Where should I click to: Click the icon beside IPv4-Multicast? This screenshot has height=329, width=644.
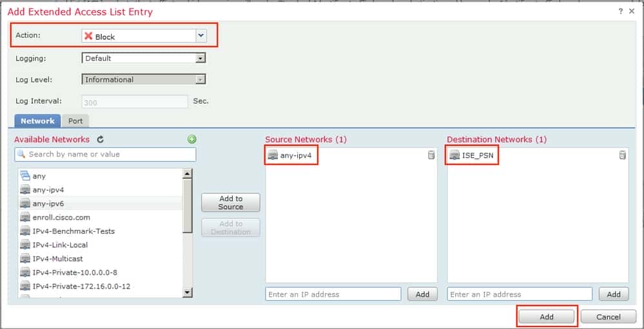[25, 258]
